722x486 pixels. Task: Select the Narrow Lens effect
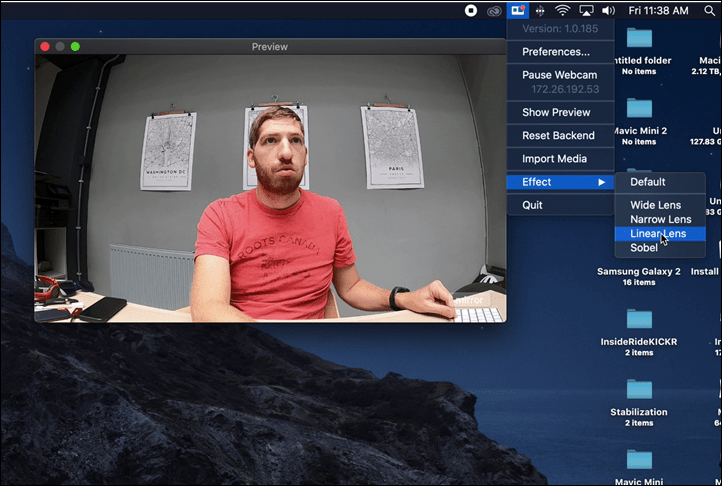point(660,219)
